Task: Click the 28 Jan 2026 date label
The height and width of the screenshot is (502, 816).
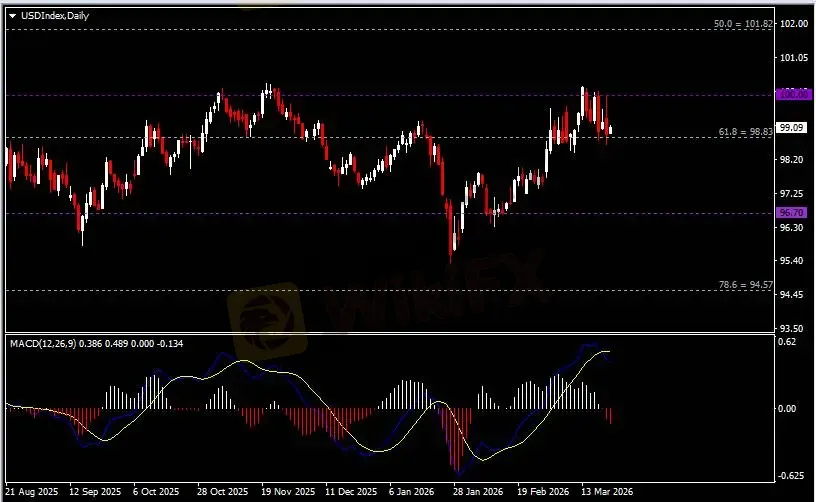Action: point(468,492)
